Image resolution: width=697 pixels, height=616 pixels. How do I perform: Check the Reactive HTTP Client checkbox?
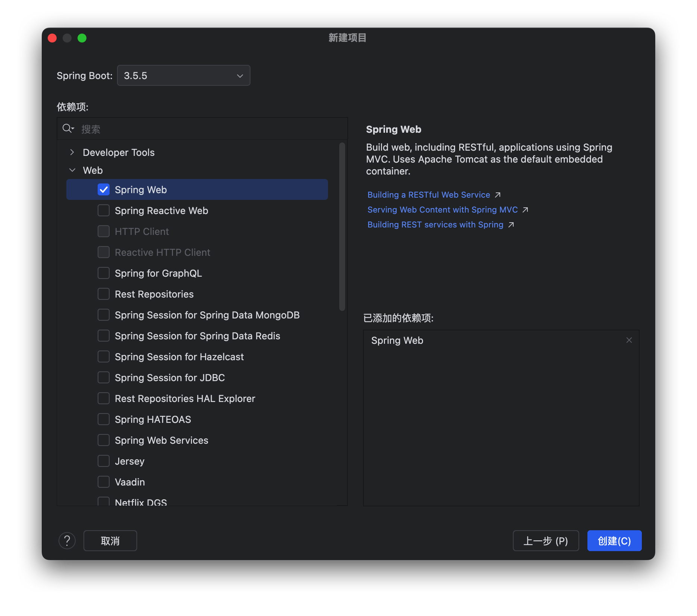(104, 252)
